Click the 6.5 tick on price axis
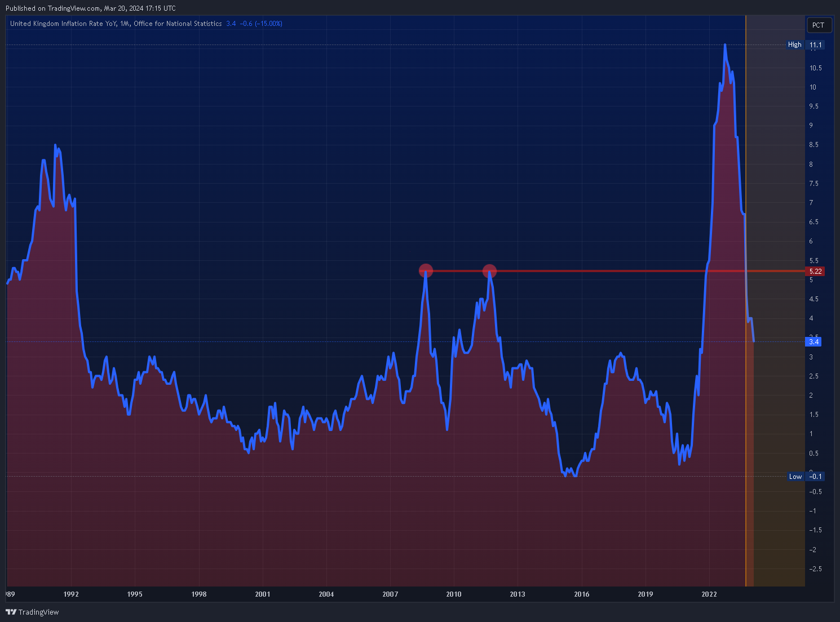This screenshot has height=622, width=840. pos(815,222)
